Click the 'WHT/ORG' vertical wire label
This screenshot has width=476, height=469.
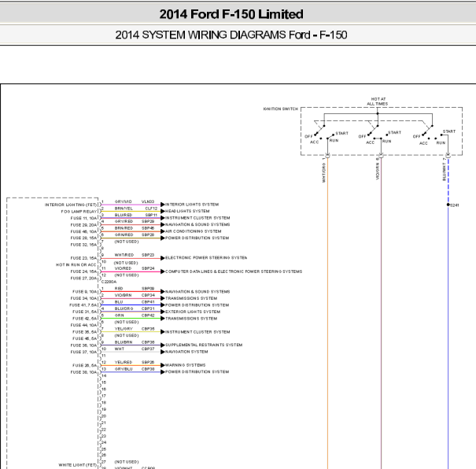pos(324,172)
